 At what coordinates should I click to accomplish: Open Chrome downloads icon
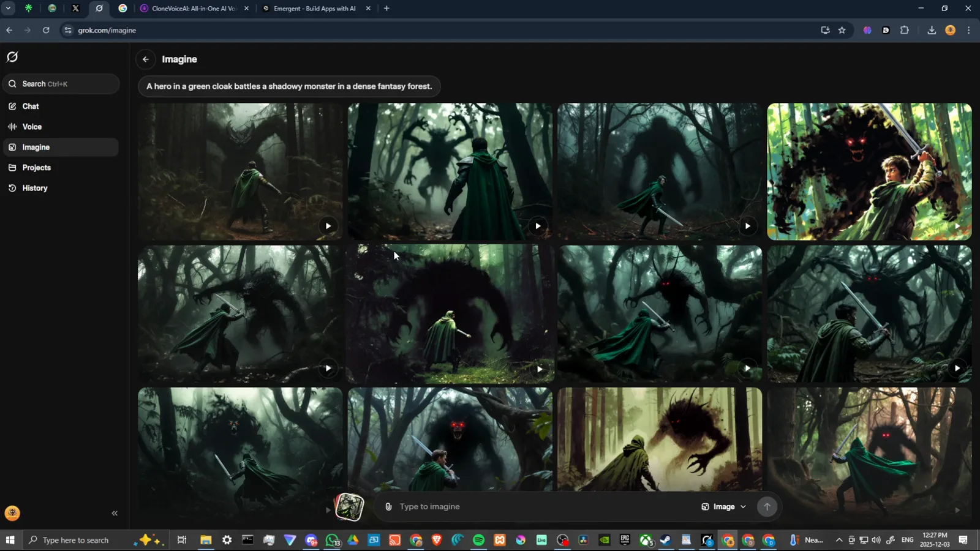[x=932, y=30]
